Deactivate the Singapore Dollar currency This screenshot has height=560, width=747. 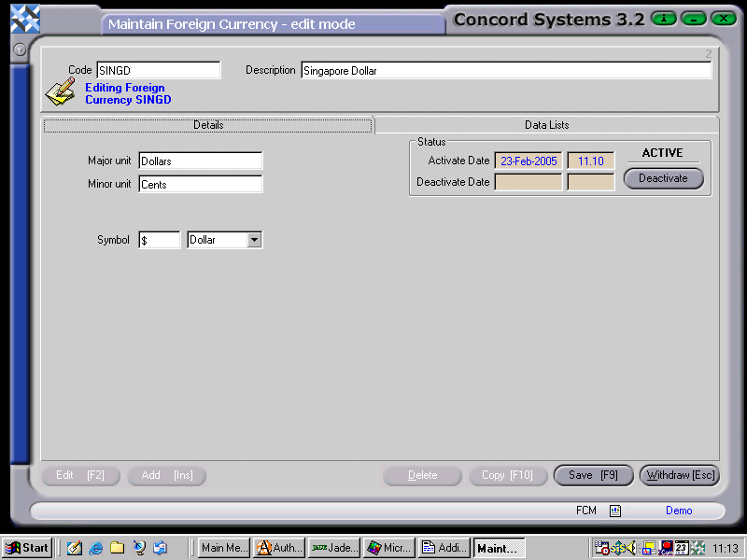(x=663, y=178)
